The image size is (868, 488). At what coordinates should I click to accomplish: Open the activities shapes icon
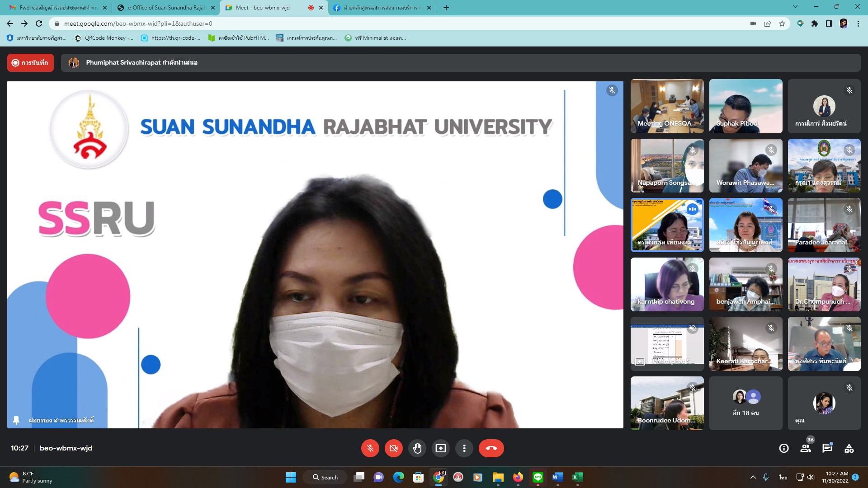pos(849,448)
